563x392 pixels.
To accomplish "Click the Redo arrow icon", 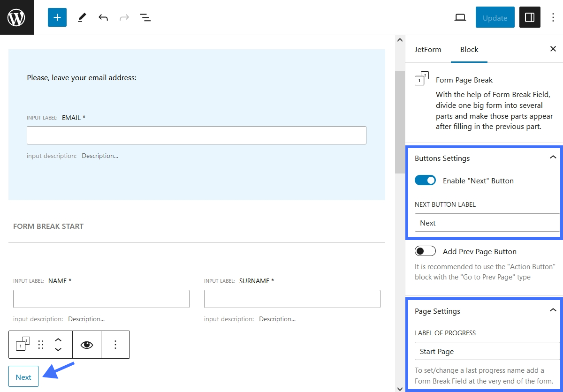I will coord(124,17).
